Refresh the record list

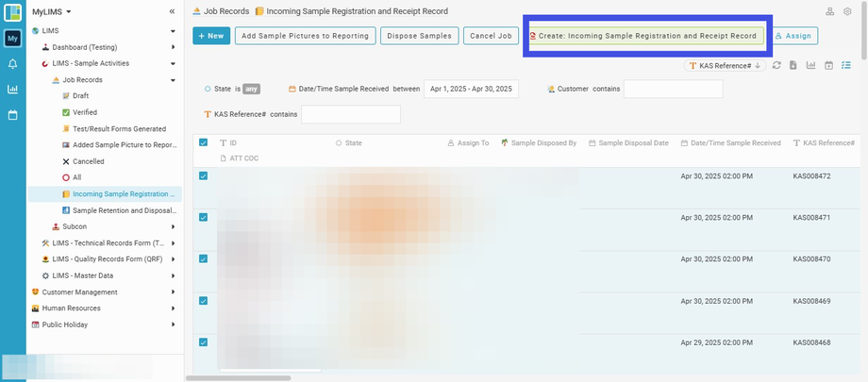click(776, 65)
